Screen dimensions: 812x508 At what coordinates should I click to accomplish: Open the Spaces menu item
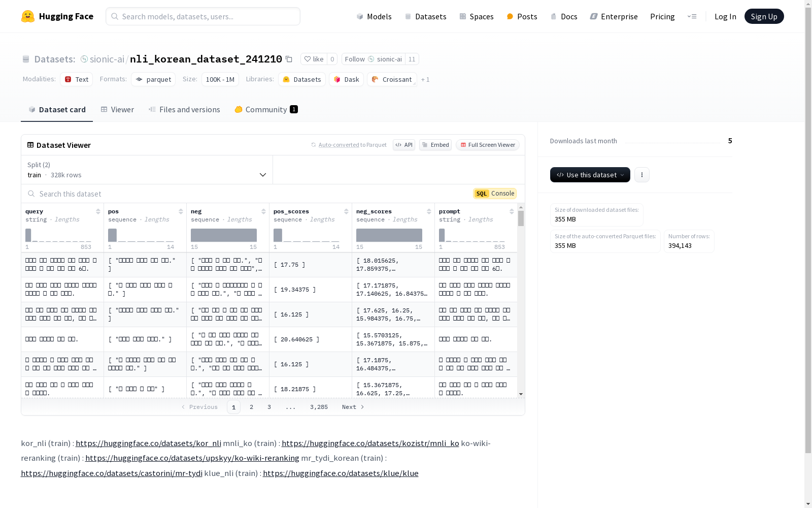tap(477, 16)
